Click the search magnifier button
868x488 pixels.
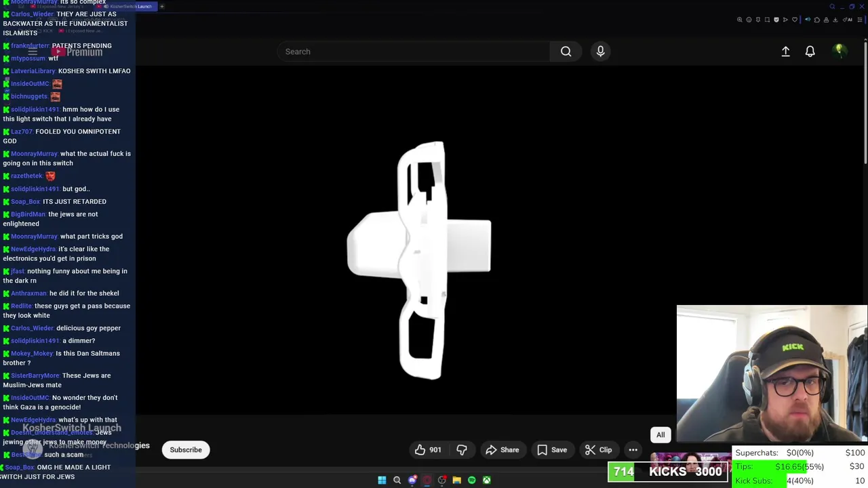point(566,52)
